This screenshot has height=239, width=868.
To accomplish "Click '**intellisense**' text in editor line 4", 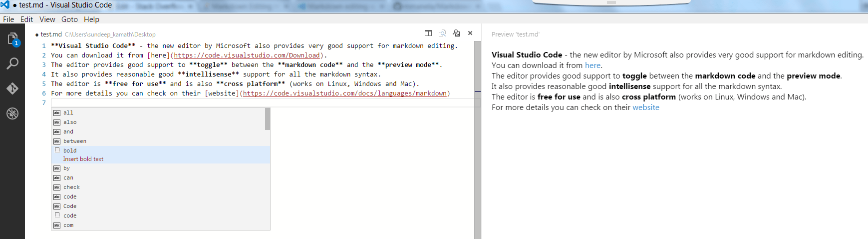I will click(x=208, y=74).
